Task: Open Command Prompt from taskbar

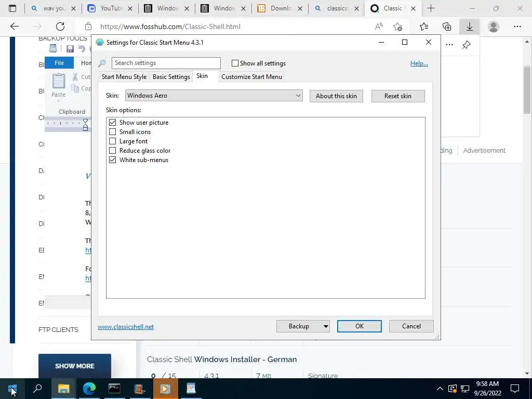Action: coord(114,389)
